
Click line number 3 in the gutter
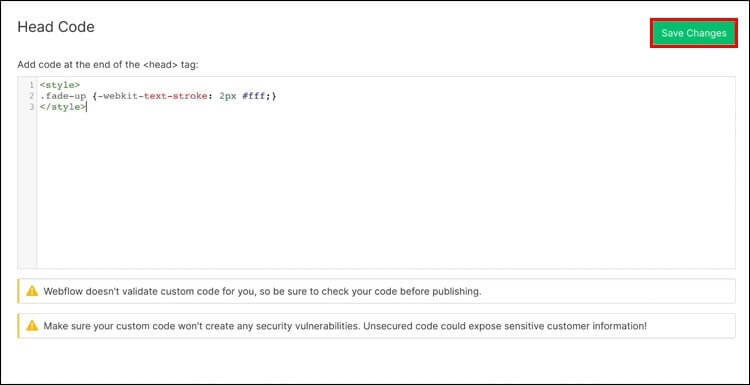click(x=32, y=107)
